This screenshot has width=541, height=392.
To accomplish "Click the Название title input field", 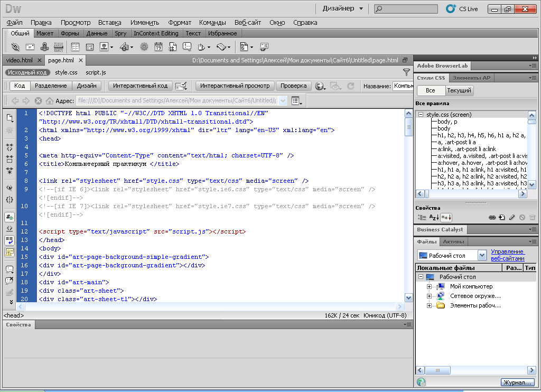I will 403,86.
